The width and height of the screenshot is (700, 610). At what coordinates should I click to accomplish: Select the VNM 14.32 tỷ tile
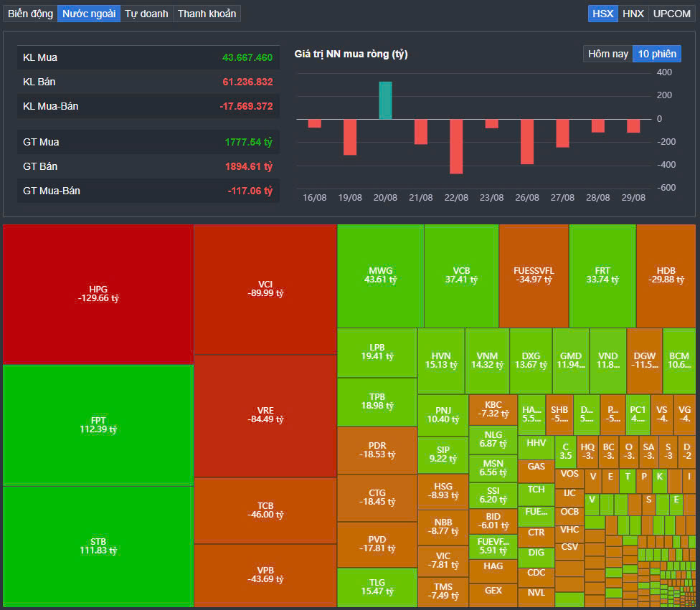click(487, 361)
